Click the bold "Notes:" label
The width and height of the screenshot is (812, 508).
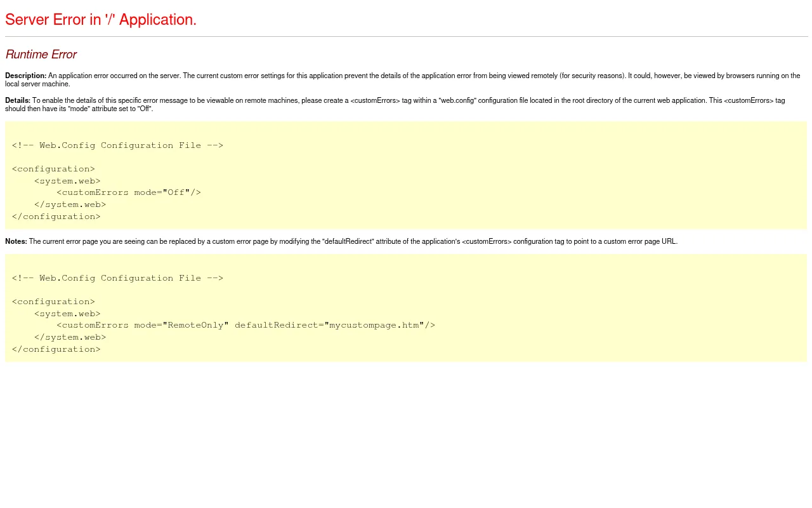coord(16,241)
